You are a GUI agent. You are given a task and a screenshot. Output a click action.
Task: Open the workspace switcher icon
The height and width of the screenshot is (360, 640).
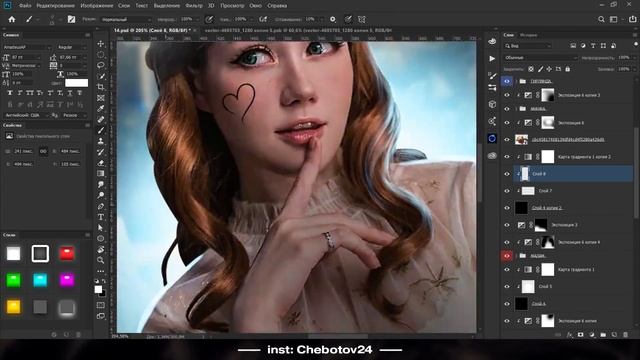pyautogui.click(x=613, y=19)
